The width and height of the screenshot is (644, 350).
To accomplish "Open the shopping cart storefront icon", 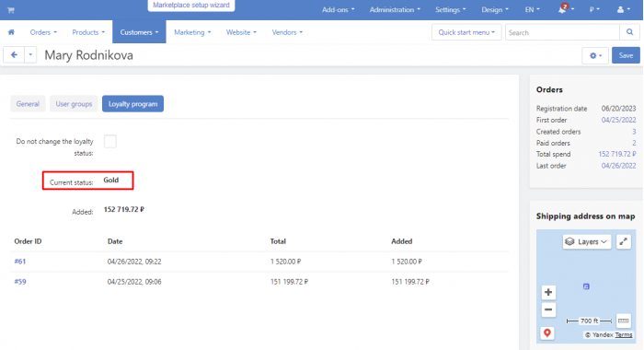I will [11, 10].
